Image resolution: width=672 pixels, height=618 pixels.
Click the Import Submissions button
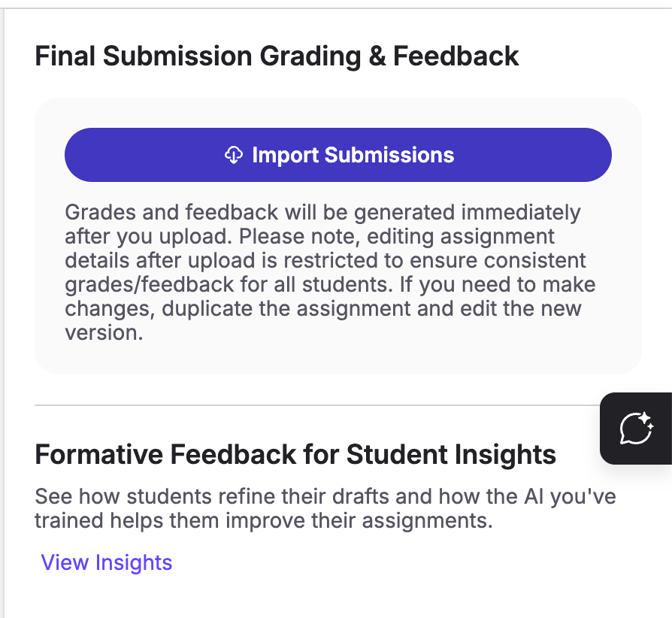(x=338, y=155)
